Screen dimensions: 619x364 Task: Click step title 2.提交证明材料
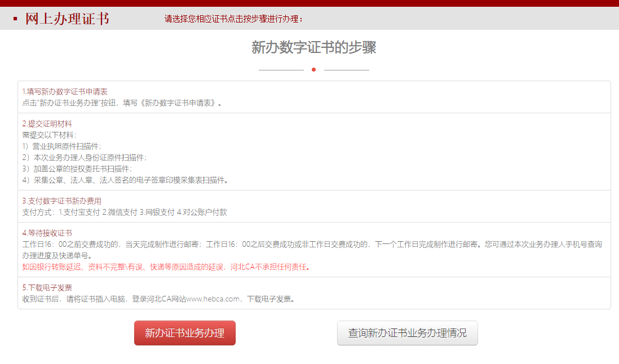(x=47, y=123)
